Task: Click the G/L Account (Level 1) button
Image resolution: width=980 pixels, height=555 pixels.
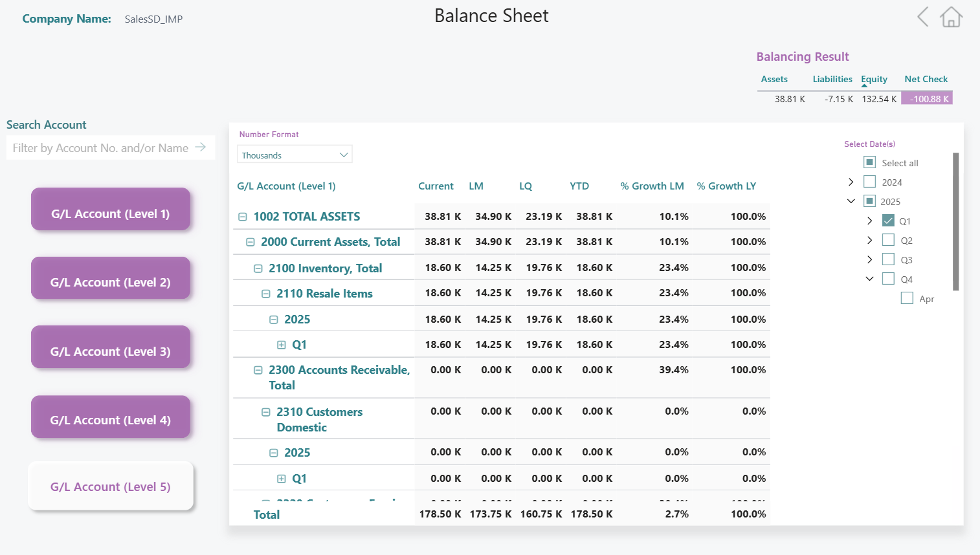Action: (111, 213)
